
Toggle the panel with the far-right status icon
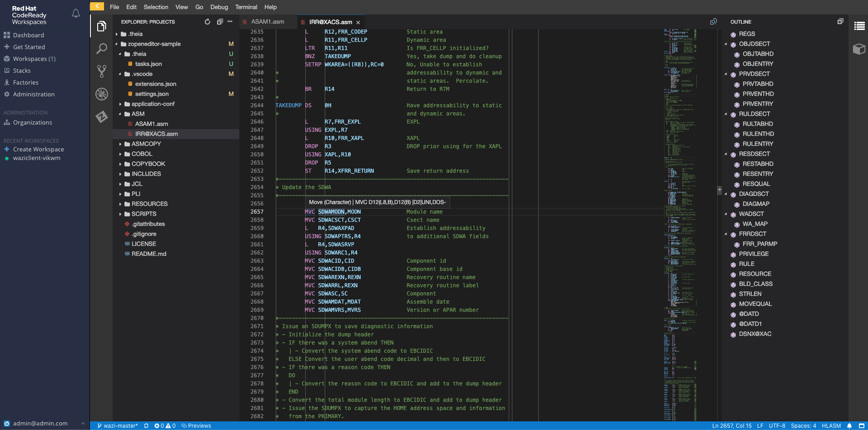coord(862,426)
